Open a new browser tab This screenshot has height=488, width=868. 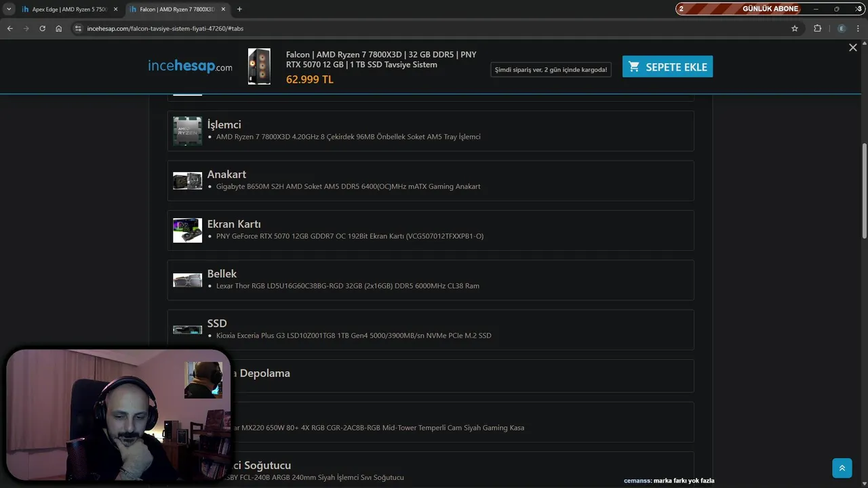239,9
